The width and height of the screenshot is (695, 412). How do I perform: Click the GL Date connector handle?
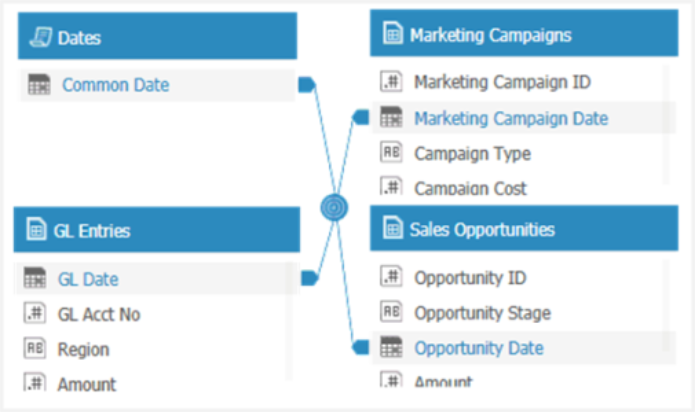click(309, 278)
